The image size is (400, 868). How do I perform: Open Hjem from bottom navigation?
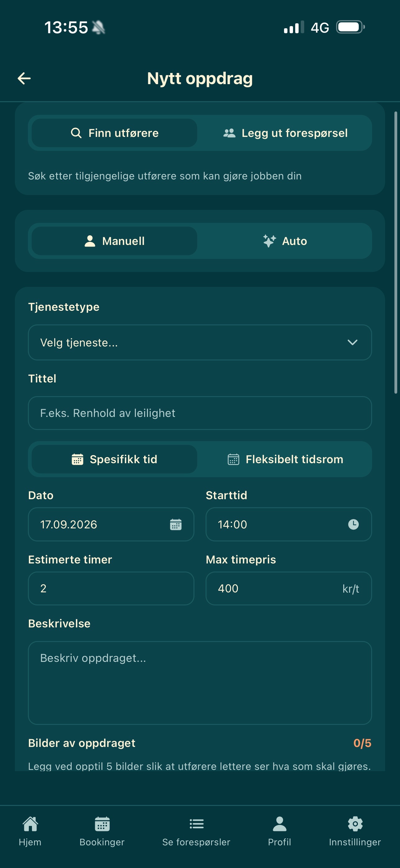pos(30,831)
